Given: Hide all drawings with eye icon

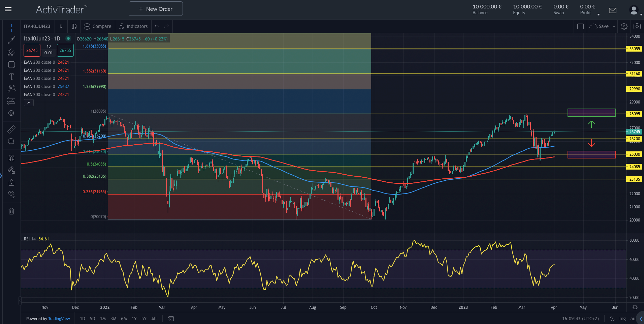Looking at the screenshot, I should click(x=11, y=194).
